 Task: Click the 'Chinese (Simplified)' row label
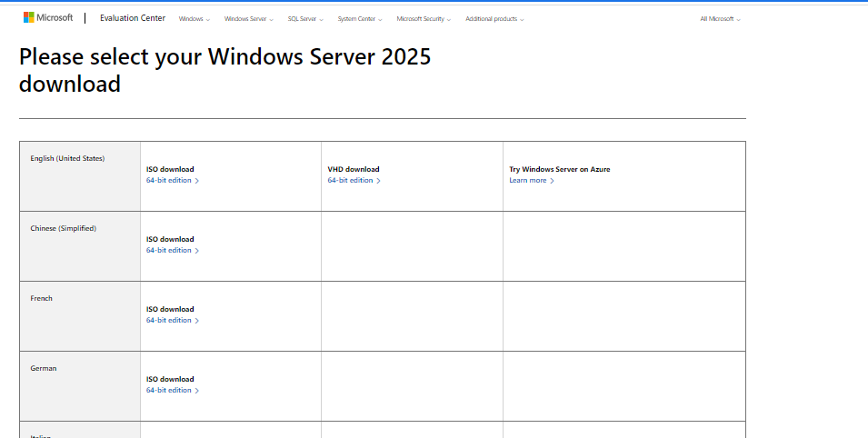pos(63,228)
